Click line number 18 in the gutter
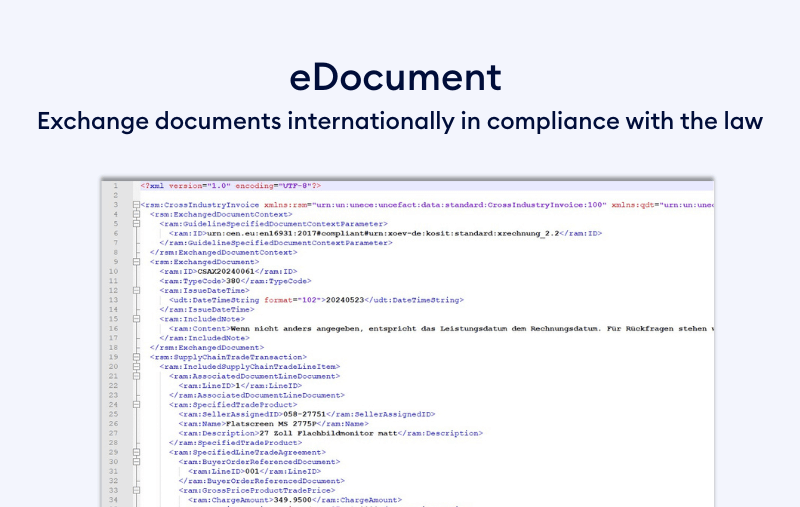This screenshot has width=800, height=507. [x=115, y=347]
